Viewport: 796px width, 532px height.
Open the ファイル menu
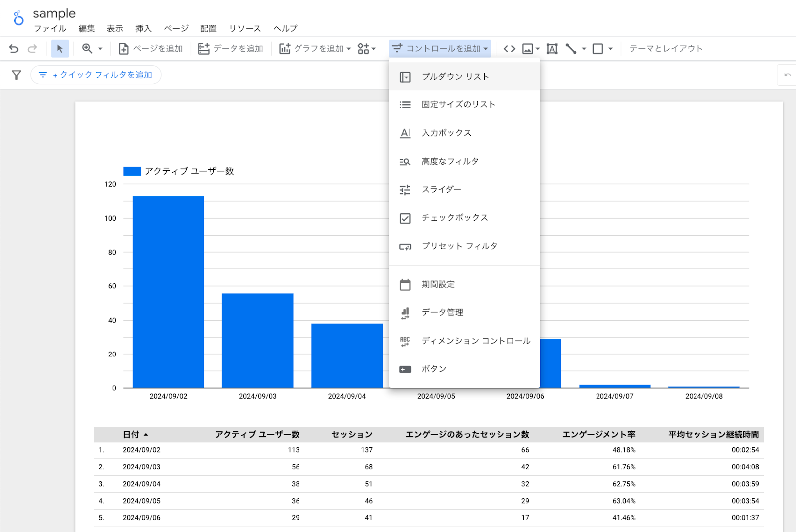[50, 29]
